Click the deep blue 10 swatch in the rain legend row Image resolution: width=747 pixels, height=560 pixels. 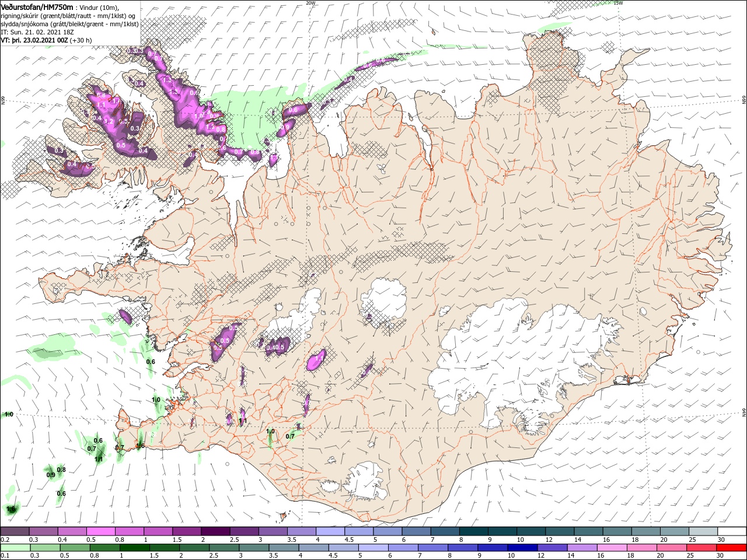[x=521, y=548]
